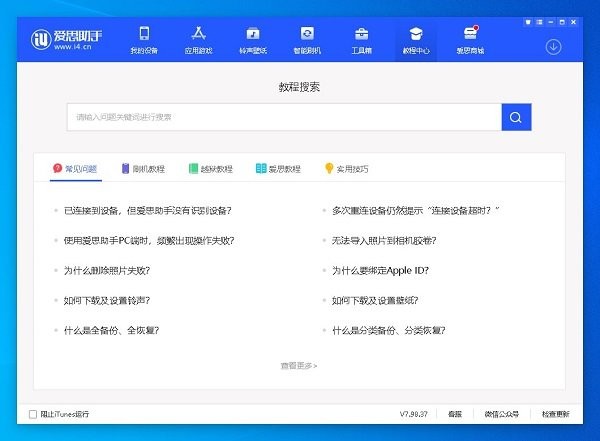
Task: Open the 工具箱 (Toolbox) section
Action: coord(361,39)
